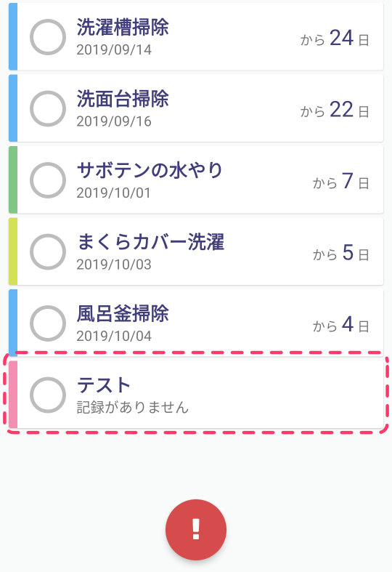Tap the から 22 日 day counter

pos(335,110)
